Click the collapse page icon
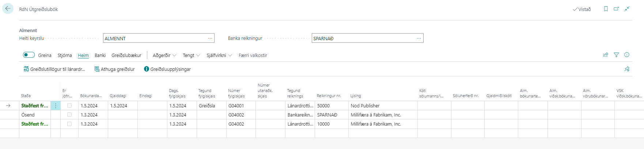The image size is (644, 149). [x=627, y=9]
